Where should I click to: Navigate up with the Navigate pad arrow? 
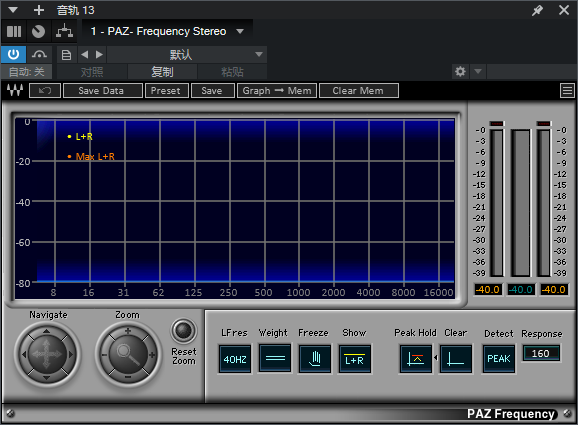[x=46, y=332]
